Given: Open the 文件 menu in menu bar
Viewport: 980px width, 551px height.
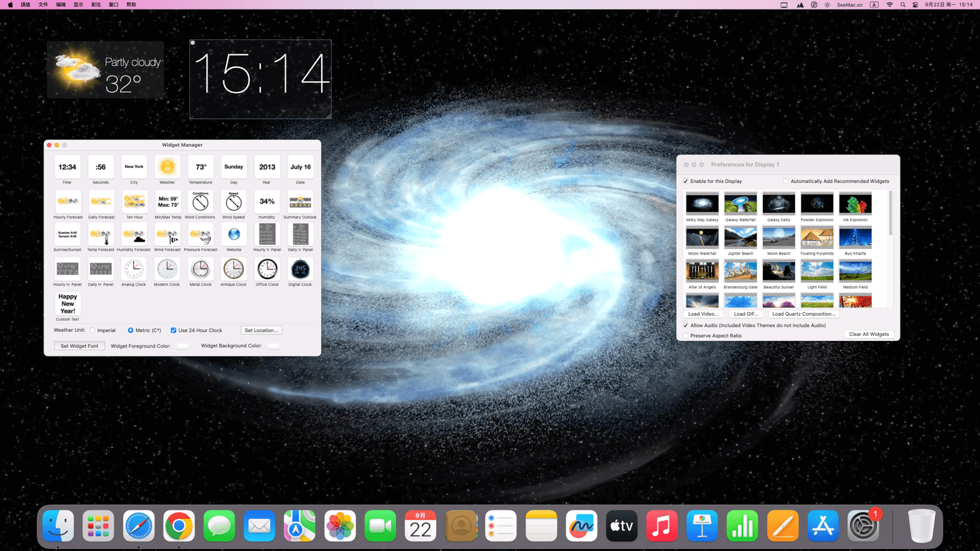Looking at the screenshot, I should coord(43,5).
